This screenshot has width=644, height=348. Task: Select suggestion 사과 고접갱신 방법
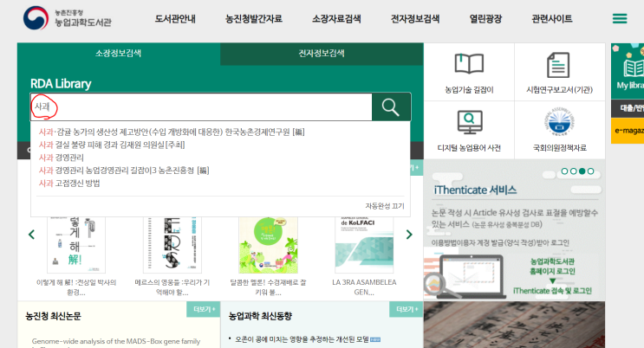click(69, 183)
